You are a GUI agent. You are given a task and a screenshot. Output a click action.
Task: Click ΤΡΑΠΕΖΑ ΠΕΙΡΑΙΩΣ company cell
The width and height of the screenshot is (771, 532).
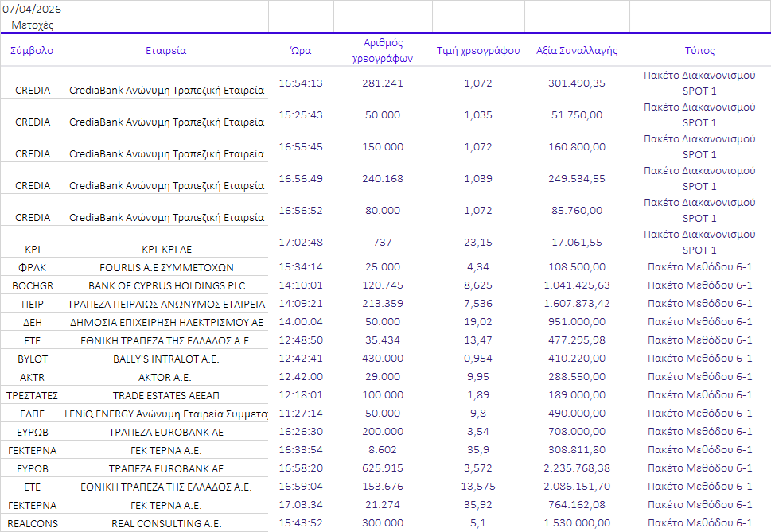166,304
